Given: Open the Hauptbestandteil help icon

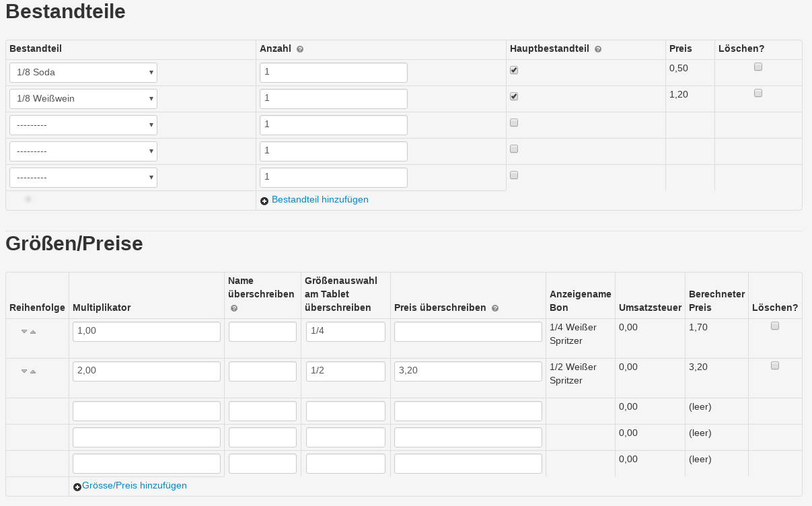Looking at the screenshot, I should (598, 49).
